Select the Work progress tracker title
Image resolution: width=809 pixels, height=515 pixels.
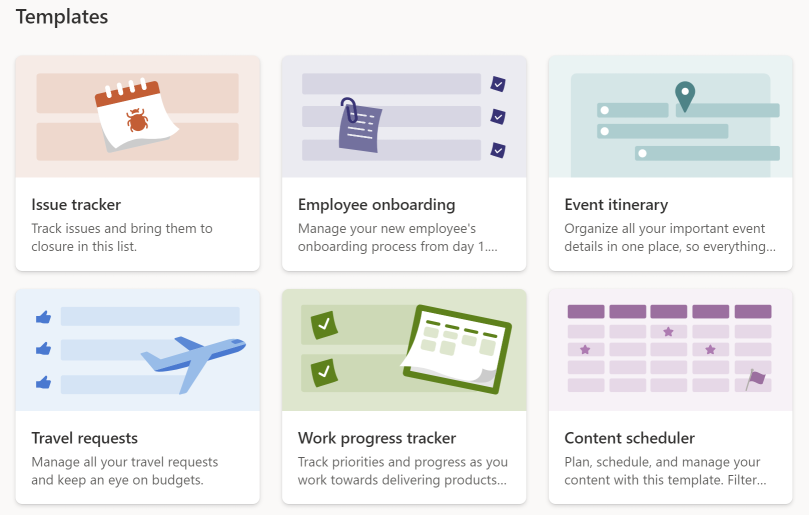coord(377,438)
